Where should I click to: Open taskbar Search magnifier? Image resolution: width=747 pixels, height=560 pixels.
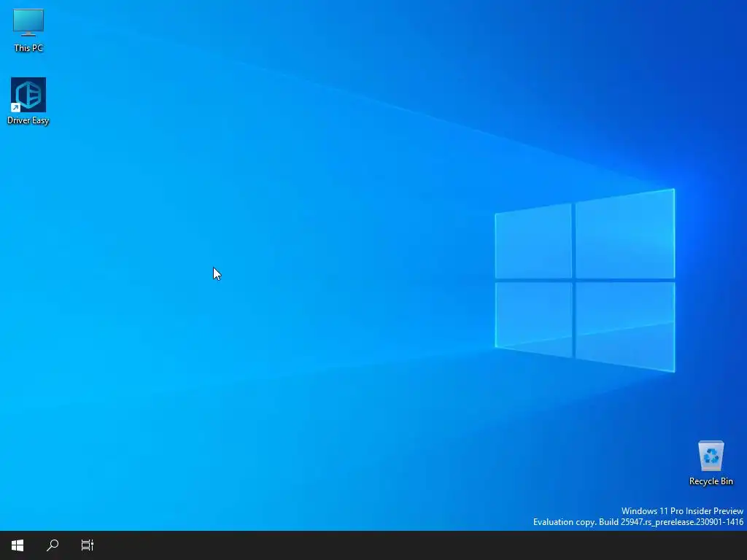[x=53, y=545]
